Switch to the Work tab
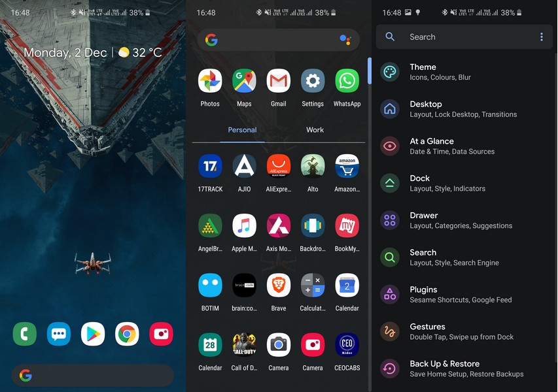The width and height of the screenshot is (558, 392). [x=315, y=130]
